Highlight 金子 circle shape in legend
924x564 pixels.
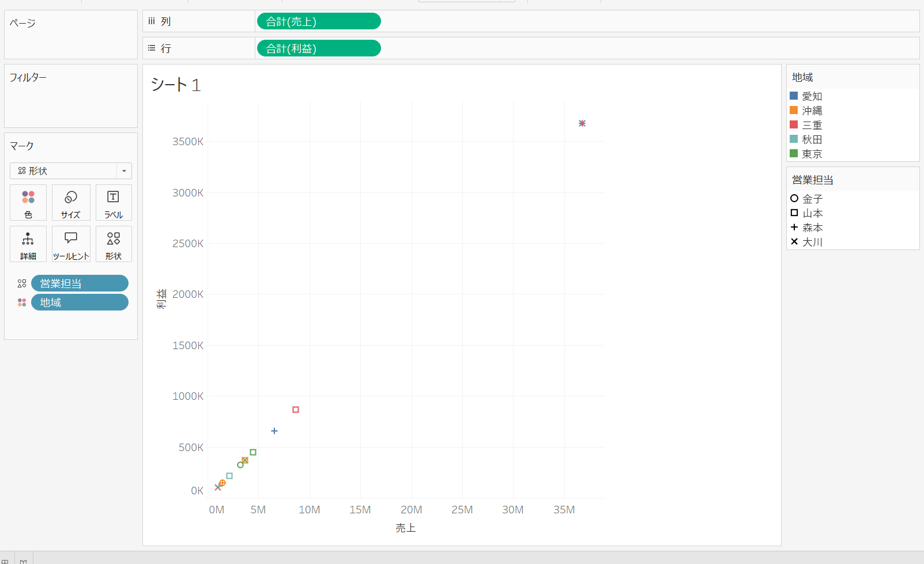coord(794,199)
